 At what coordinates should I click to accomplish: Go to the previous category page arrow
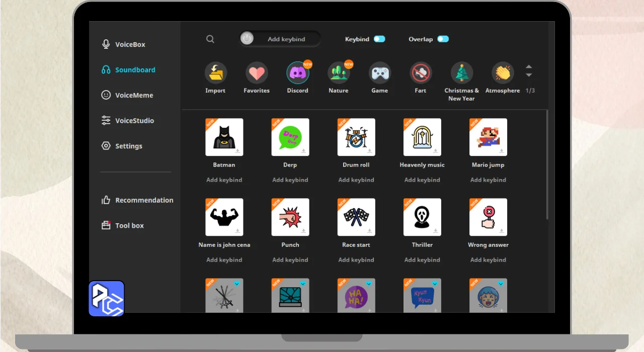point(529,66)
